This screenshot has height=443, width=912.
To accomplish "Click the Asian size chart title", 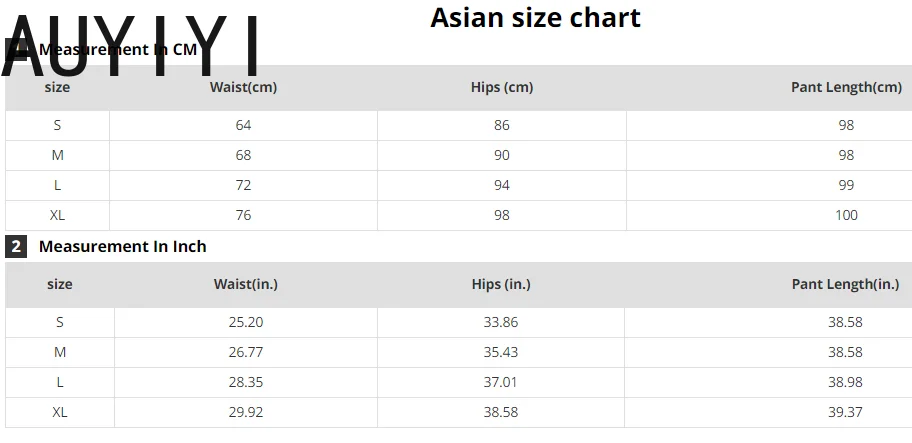I will (x=535, y=18).
